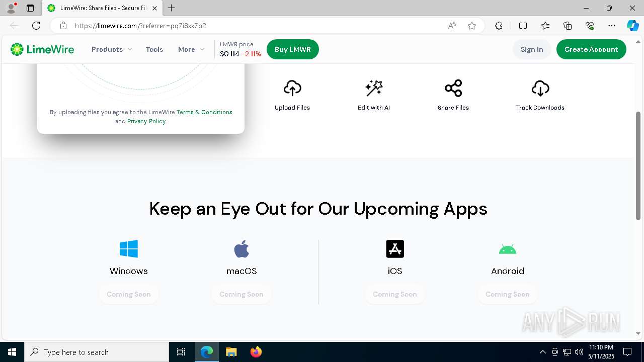The width and height of the screenshot is (644, 362).
Task: Open the Tools menu item
Action: click(154, 49)
